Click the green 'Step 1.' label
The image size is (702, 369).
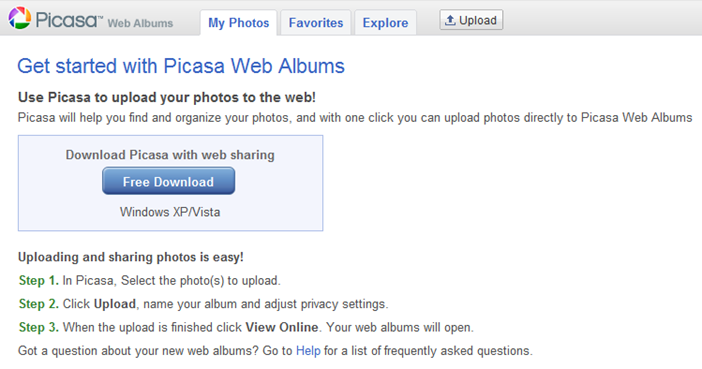pos(39,281)
